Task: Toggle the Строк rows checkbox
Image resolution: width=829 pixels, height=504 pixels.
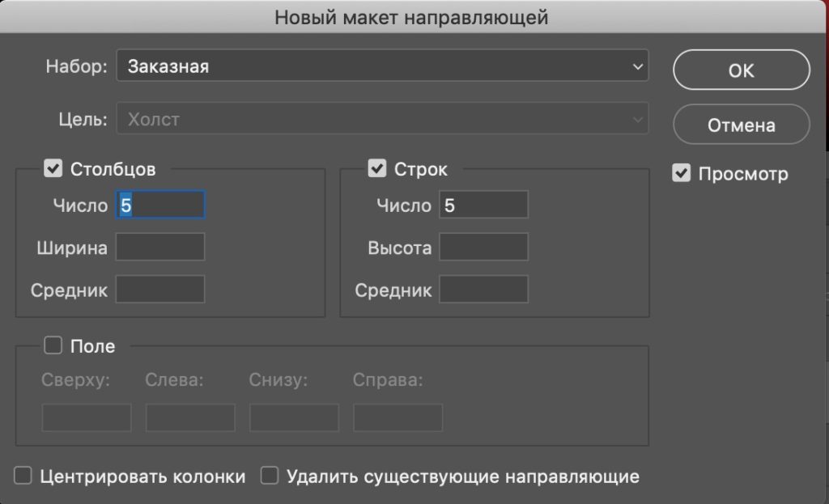Action: point(376,169)
